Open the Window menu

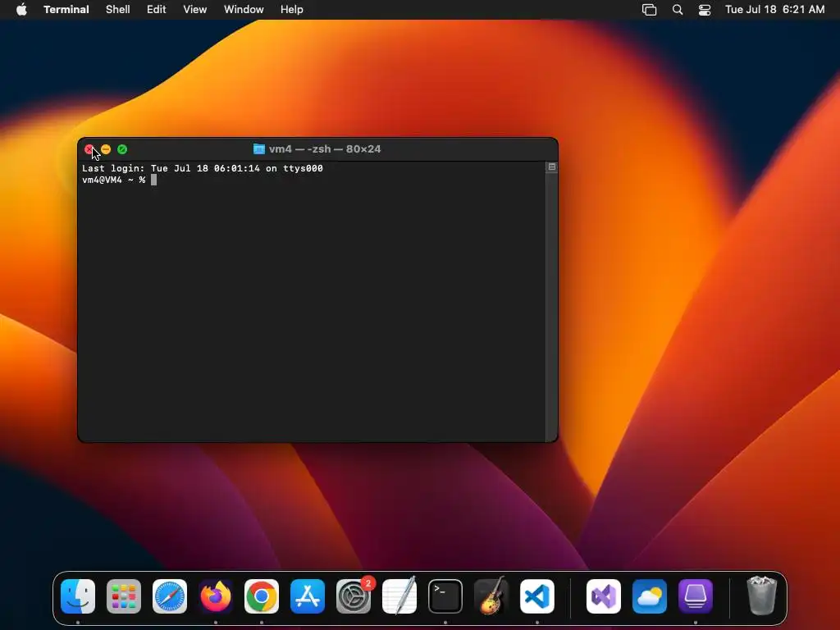[x=244, y=10]
